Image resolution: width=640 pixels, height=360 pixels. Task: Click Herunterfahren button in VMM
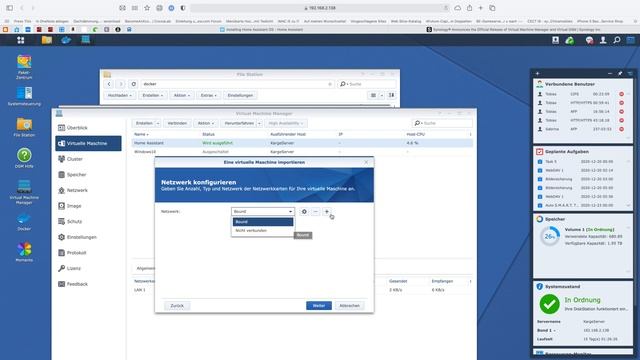click(x=239, y=123)
